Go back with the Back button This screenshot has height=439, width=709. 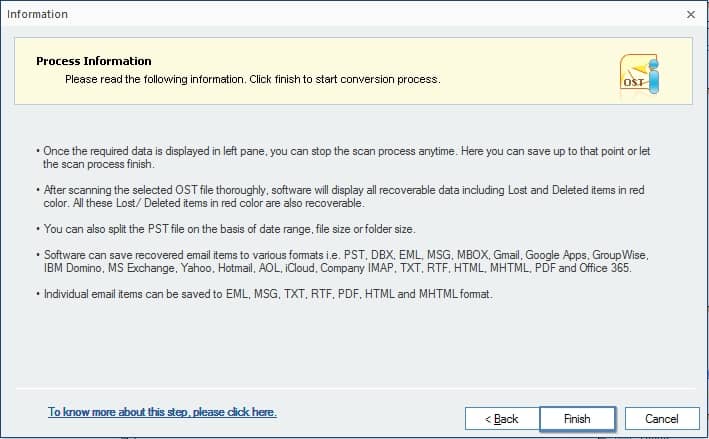click(x=502, y=419)
